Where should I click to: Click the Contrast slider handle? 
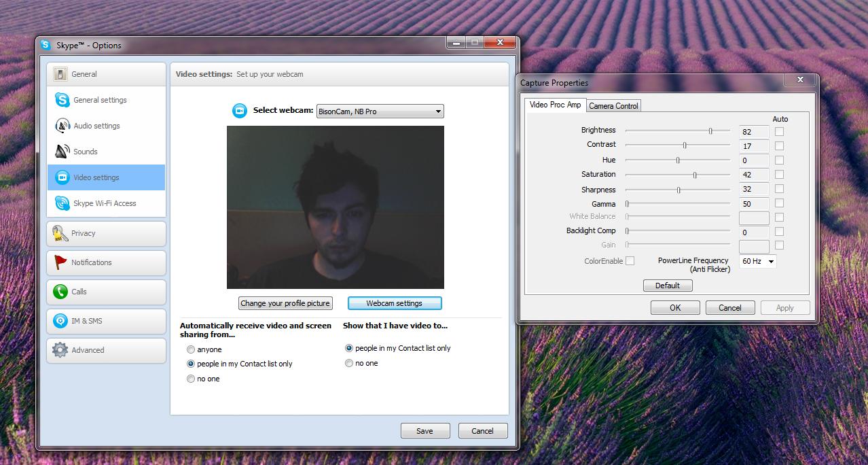coord(685,145)
